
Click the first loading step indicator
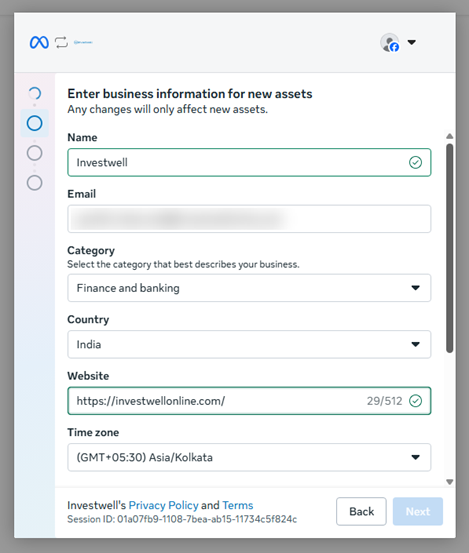(35, 93)
